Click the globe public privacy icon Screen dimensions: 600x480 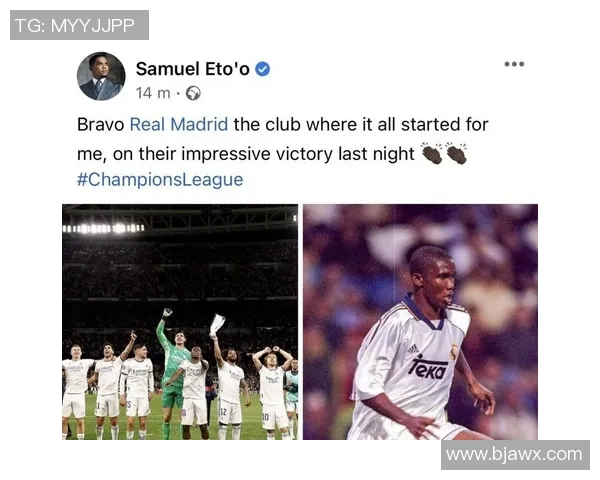click(193, 93)
